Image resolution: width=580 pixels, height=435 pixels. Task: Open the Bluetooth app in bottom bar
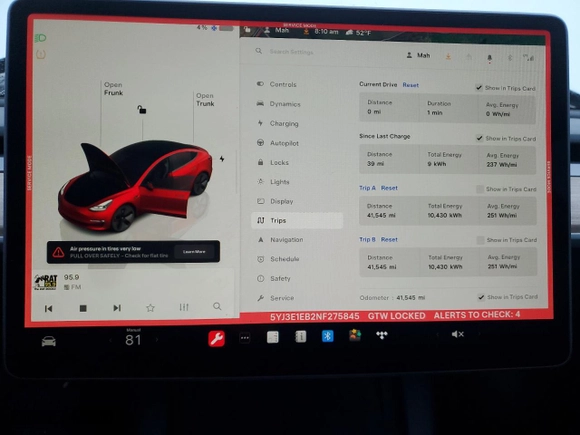327,336
